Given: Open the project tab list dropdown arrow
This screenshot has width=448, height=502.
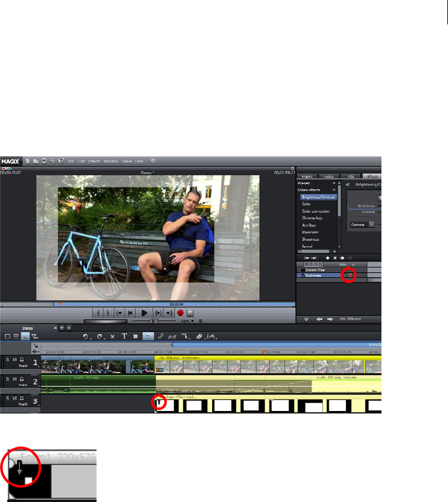Looking at the screenshot, I should [68, 328].
